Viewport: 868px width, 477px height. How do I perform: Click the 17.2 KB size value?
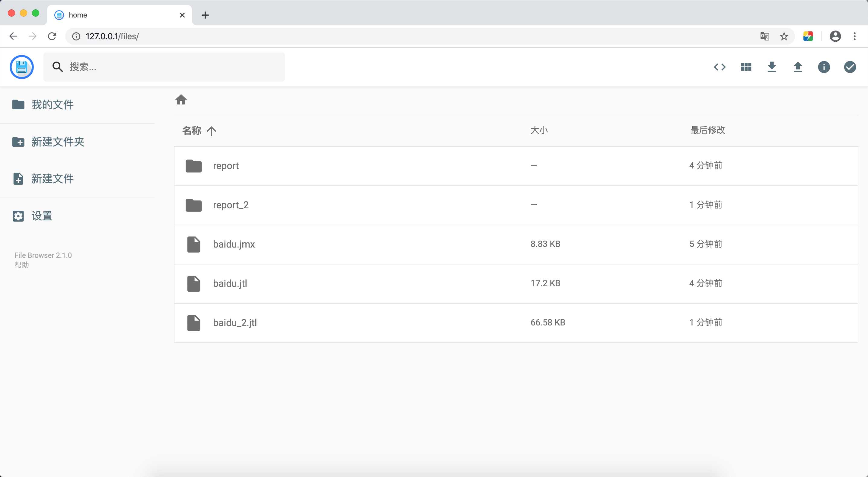(x=546, y=283)
